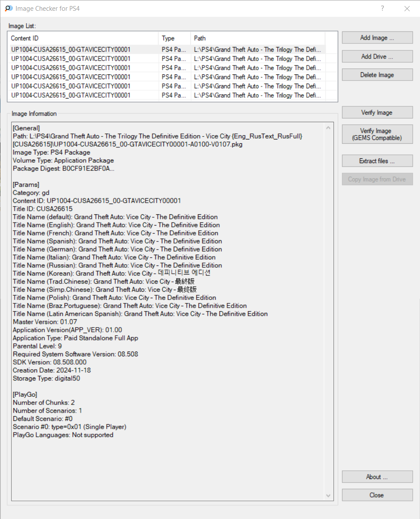Sort list by Content ID column header

coord(83,38)
